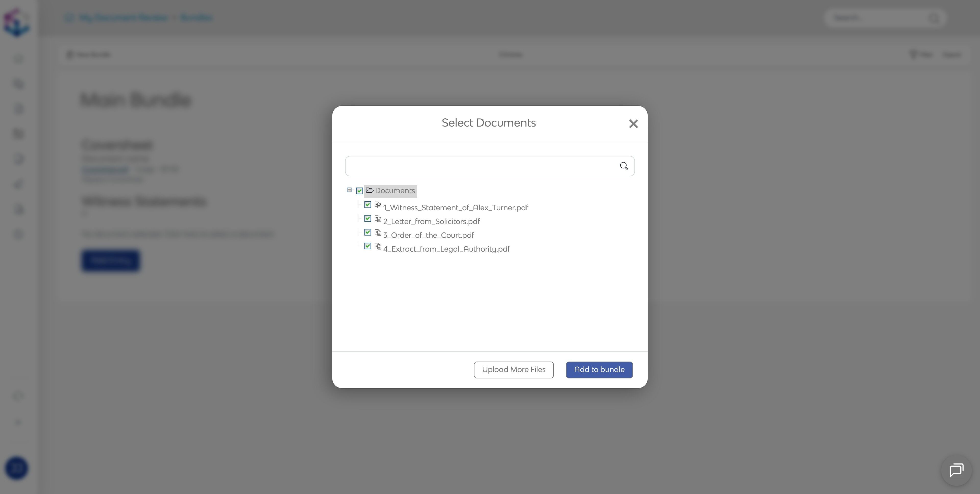Toggle the 3_Order_of_the_Court.pdf checkbox
Screen dimensions: 980x494
367,232
